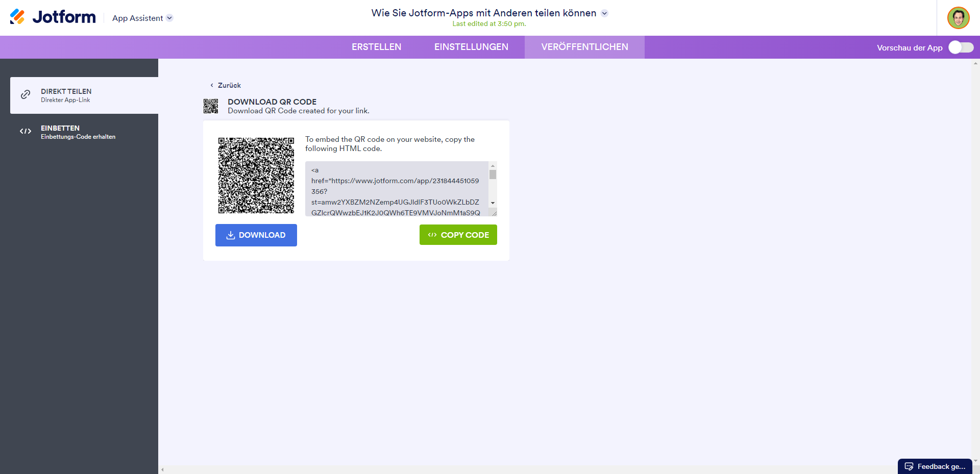Switch to the Einstellungen tab

pyautogui.click(x=471, y=47)
